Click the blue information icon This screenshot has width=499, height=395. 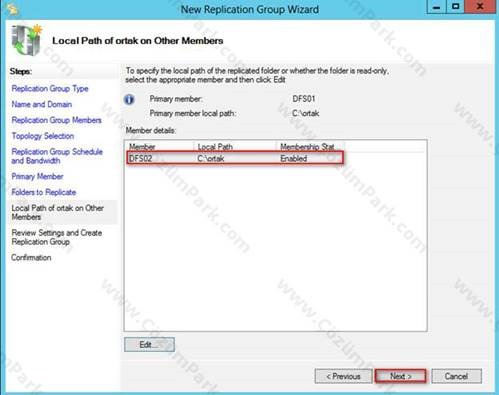point(129,99)
